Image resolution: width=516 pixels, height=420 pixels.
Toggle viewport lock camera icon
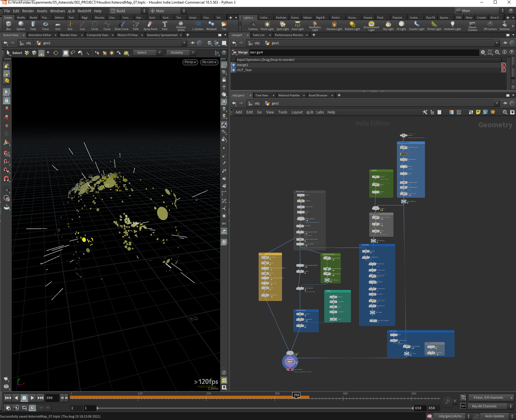pyautogui.click(x=224, y=80)
